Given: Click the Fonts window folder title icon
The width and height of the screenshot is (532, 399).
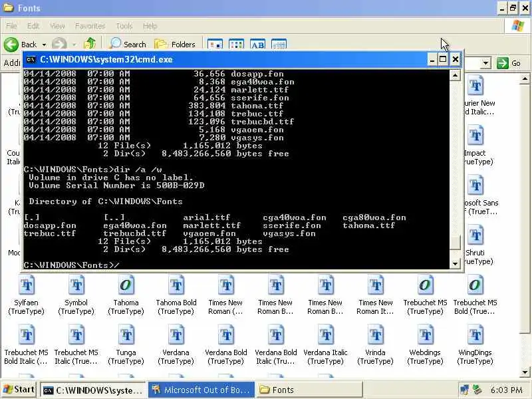Looking at the screenshot, I should (x=8, y=7).
